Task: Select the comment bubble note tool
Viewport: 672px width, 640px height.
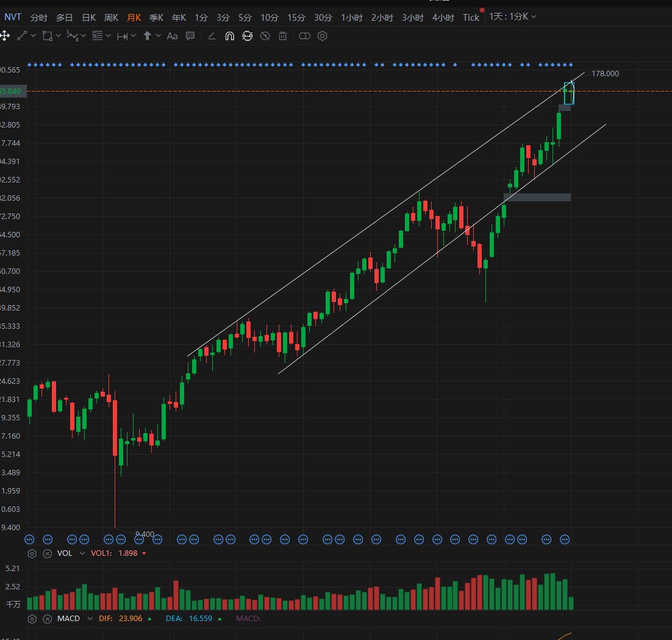Action: point(190,36)
